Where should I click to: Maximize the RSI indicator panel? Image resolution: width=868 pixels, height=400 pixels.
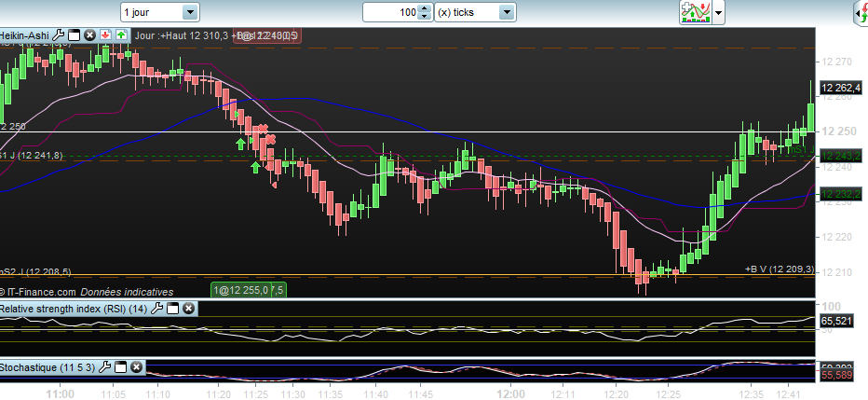click(172, 309)
